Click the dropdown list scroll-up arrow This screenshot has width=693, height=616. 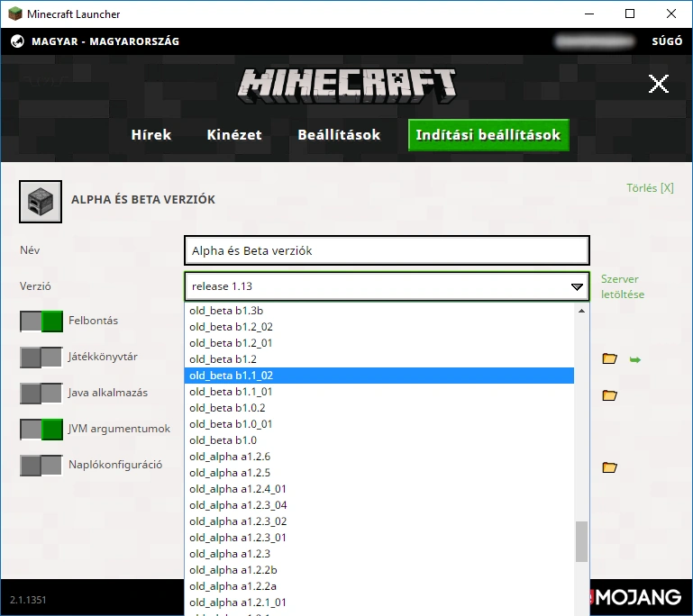581,311
